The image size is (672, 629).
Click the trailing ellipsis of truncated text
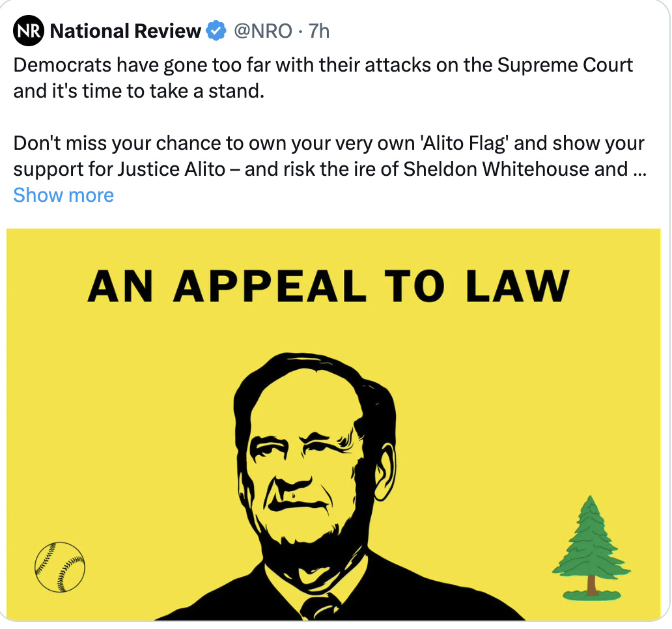[639, 169]
